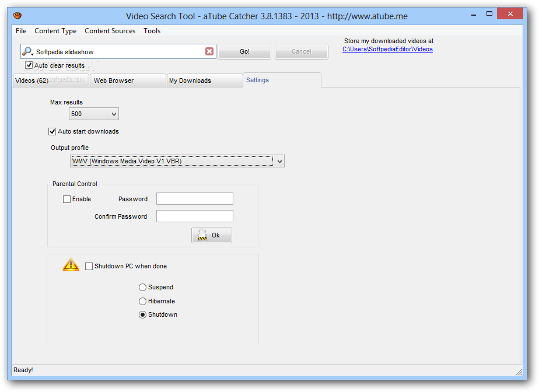Maximize the aTube Catcher window
The image size is (539, 392).
click(489, 14)
